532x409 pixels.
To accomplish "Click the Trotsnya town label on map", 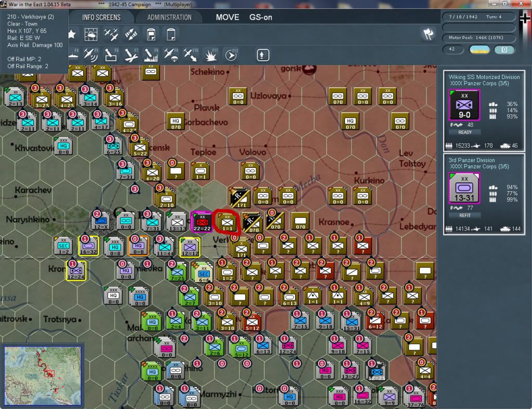I will pyautogui.click(x=60, y=320).
